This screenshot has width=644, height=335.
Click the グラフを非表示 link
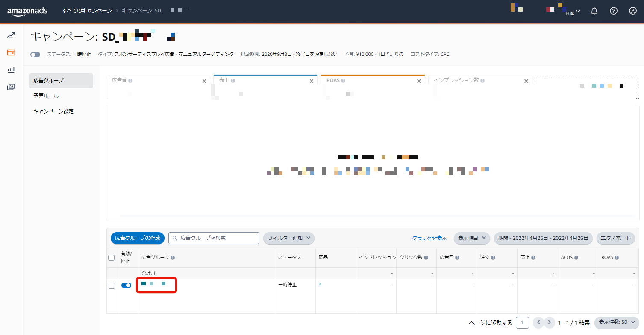tap(429, 238)
